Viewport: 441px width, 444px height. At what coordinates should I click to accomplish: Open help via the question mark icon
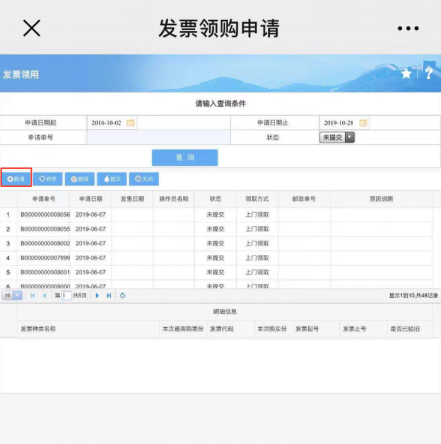click(x=429, y=73)
